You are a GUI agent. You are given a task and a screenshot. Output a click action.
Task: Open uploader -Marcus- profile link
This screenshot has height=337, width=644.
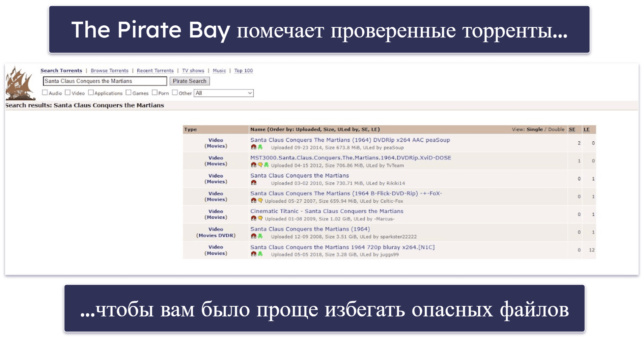click(384, 219)
